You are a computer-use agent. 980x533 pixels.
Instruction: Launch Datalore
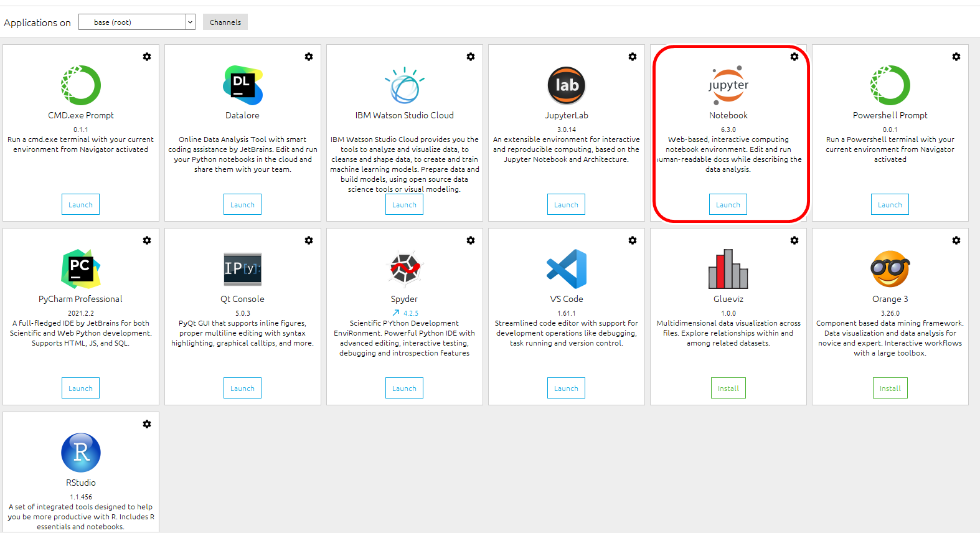click(243, 204)
